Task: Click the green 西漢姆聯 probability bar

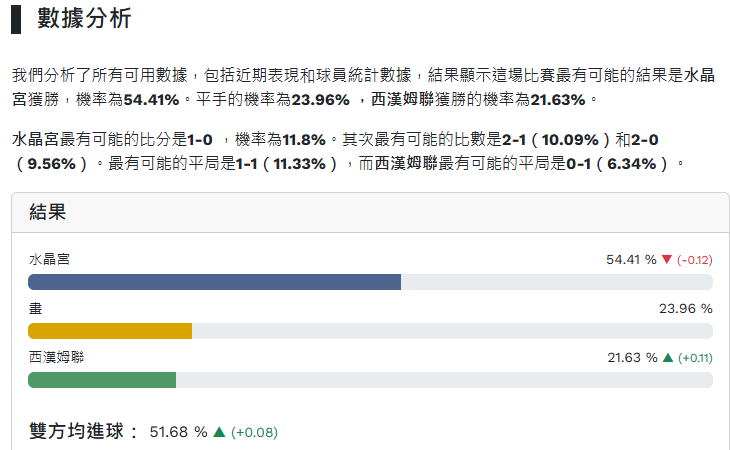Action: [x=102, y=380]
